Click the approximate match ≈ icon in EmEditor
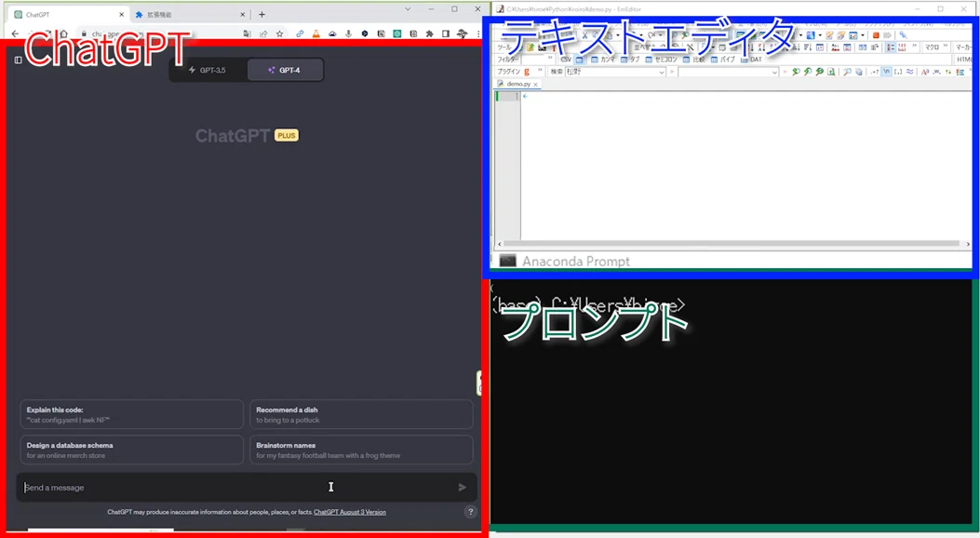 click(x=909, y=72)
